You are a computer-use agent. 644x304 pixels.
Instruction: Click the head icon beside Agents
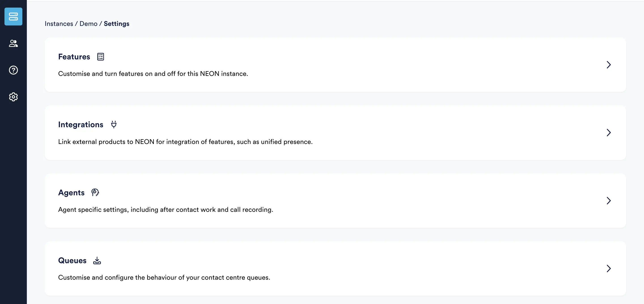(x=95, y=192)
